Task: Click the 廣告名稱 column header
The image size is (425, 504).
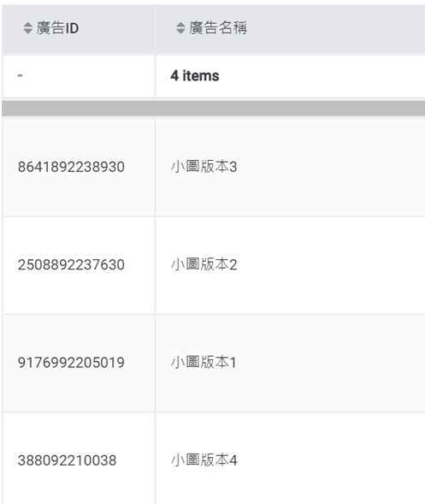Action: tap(291, 28)
